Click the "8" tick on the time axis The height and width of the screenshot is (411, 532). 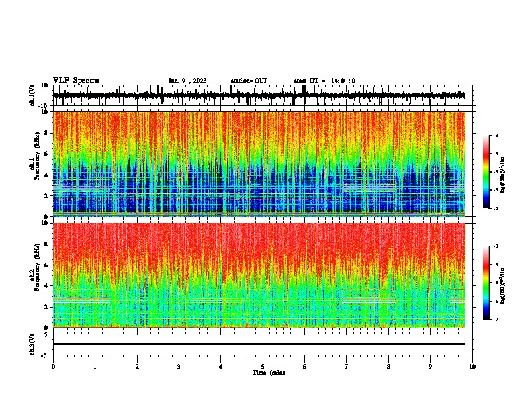coord(388,367)
